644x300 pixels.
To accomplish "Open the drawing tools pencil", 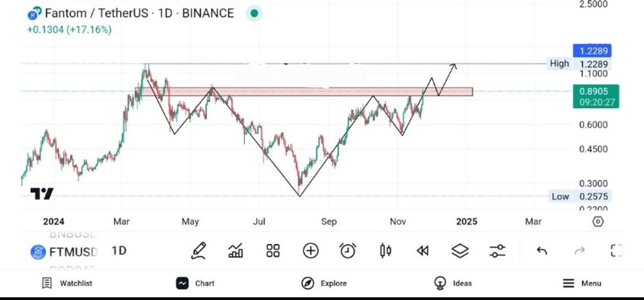I will [199, 251].
